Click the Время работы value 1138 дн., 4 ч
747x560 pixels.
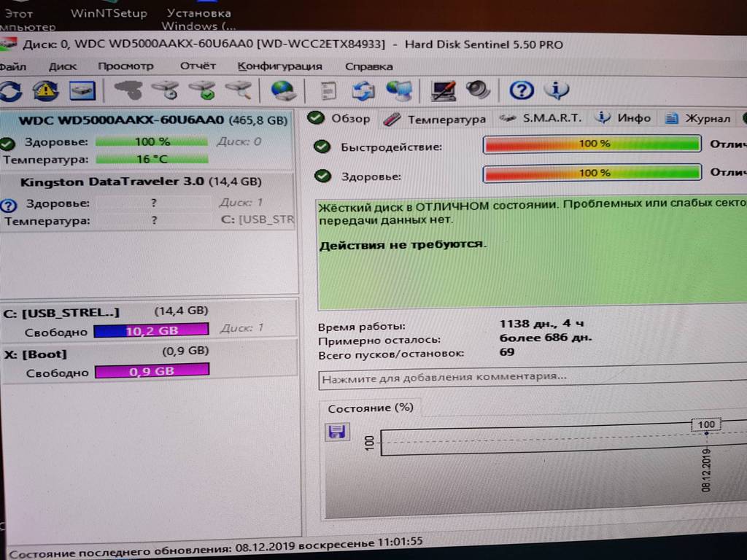tap(541, 324)
